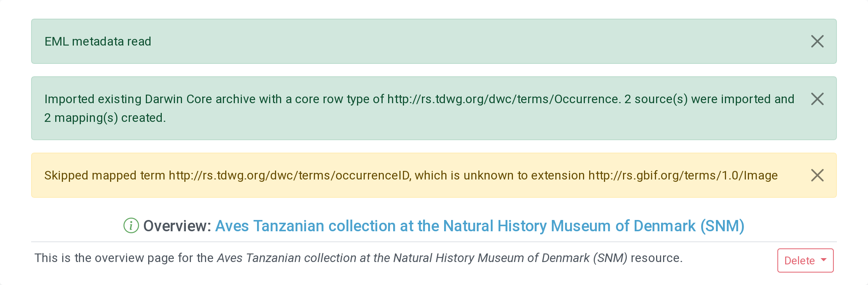Click the word 'resource.' ending the description
The height and width of the screenshot is (285, 868).
point(656,258)
